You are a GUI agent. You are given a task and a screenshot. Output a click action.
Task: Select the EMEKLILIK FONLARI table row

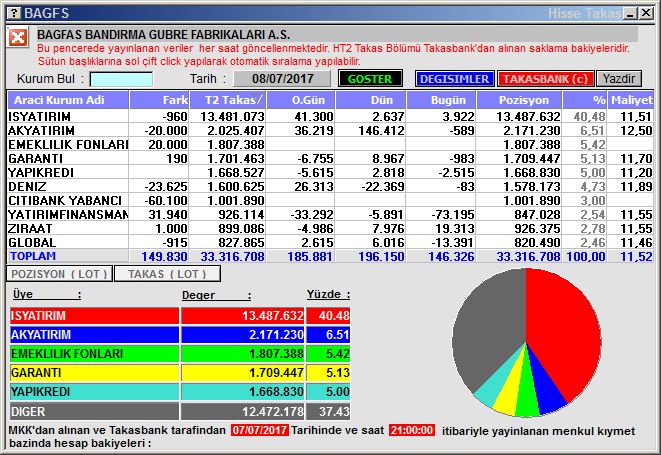coord(330,144)
